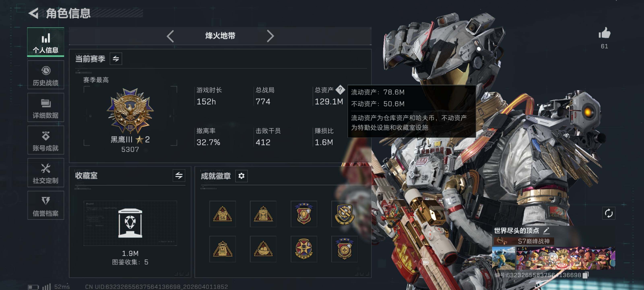Click the 收藏室 display case thumbnail
644x290 pixels.
tap(130, 223)
